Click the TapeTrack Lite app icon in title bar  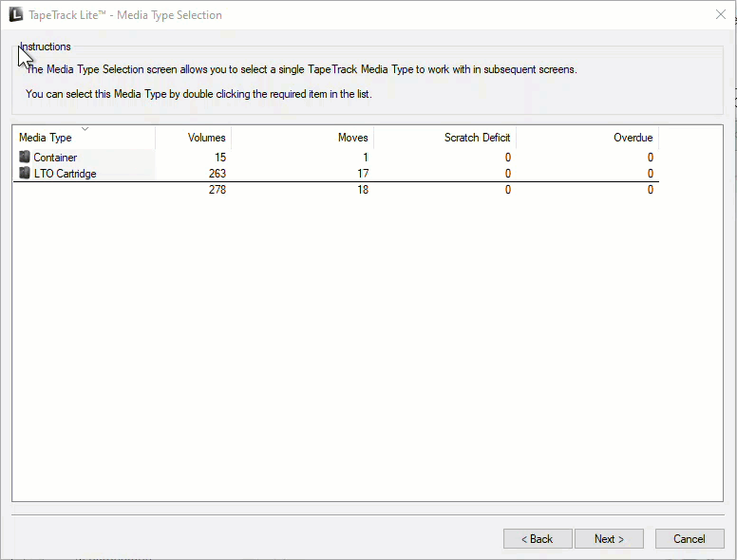[16, 14]
